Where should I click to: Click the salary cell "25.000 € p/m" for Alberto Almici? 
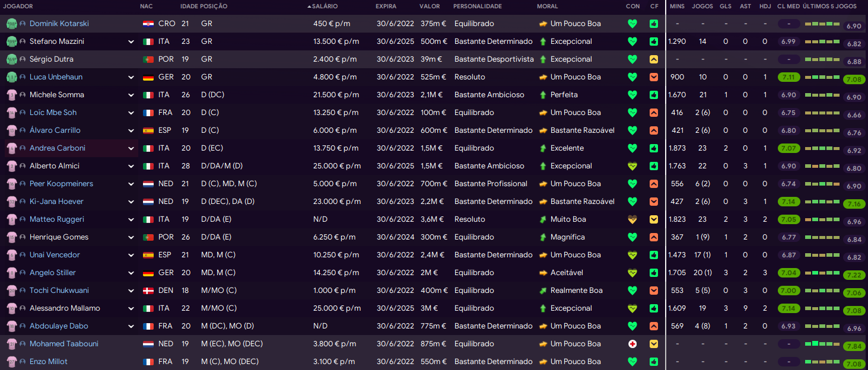tap(337, 166)
